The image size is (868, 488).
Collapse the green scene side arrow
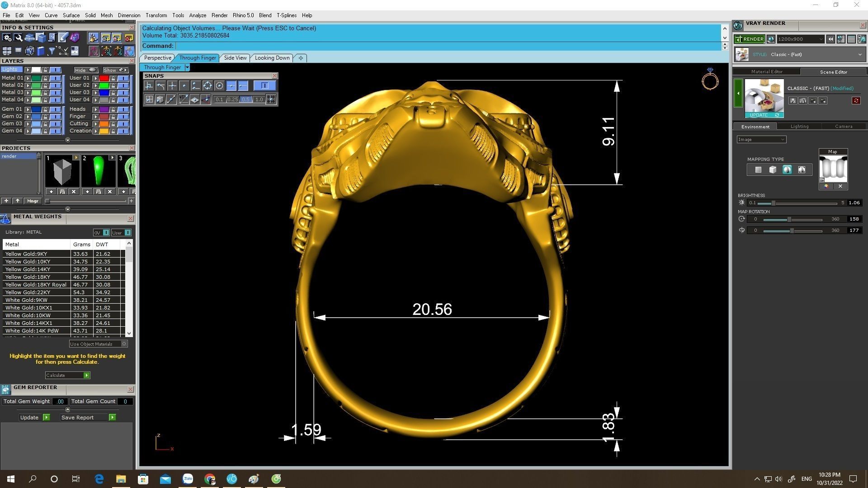click(x=738, y=93)
